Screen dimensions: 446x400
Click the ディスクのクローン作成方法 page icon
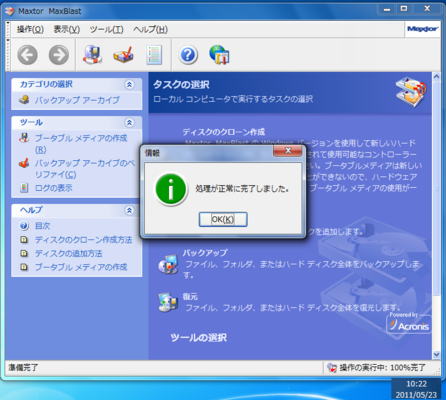[x=24, y=240]
